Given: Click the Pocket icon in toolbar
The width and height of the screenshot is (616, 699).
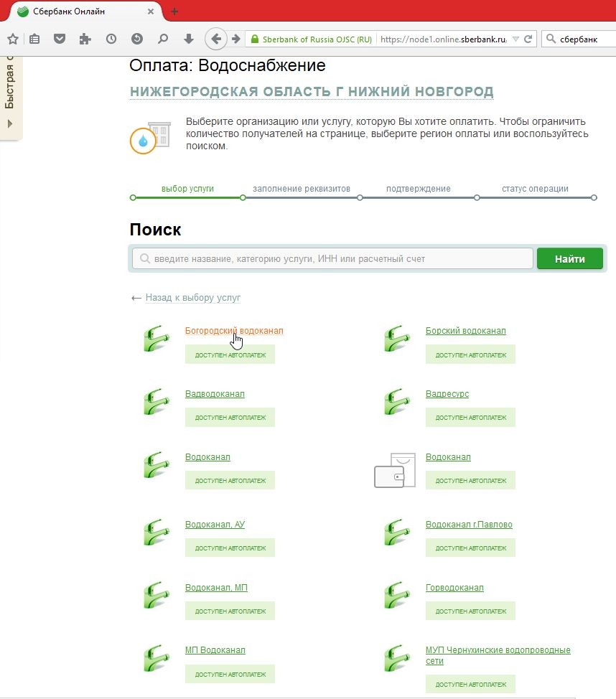Looking at the screenshot, I should pyautogui.click(x=60, y=39).
